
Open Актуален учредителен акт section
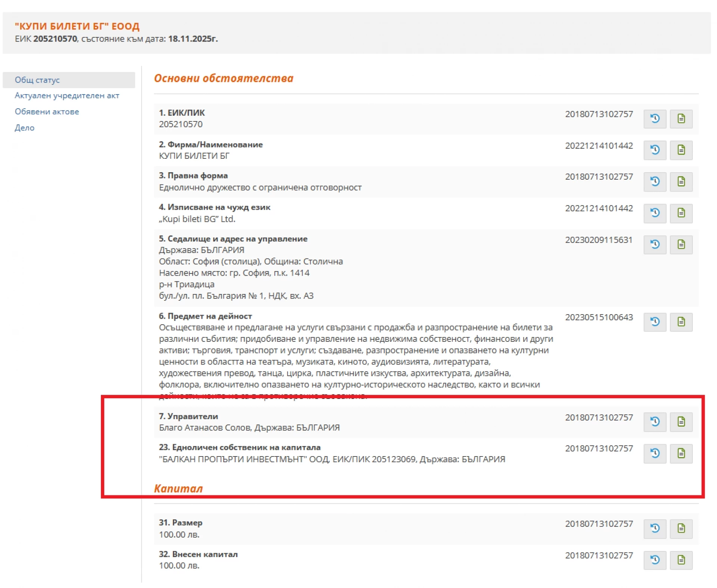click(67, 96)
